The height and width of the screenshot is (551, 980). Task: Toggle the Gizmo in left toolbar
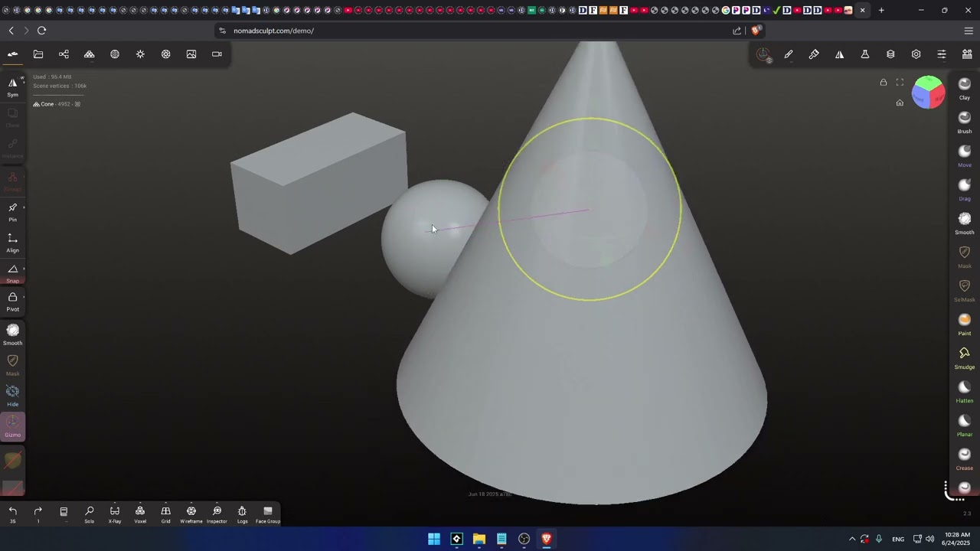click(x=13, y=425)
